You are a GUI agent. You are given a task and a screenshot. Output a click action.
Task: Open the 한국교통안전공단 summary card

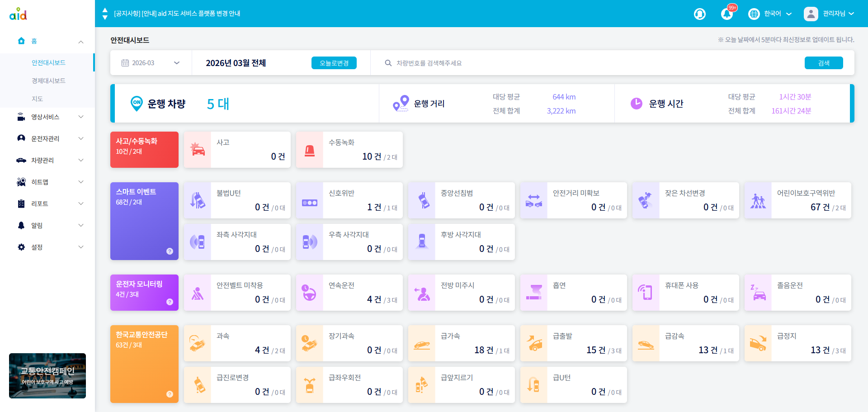144,364
